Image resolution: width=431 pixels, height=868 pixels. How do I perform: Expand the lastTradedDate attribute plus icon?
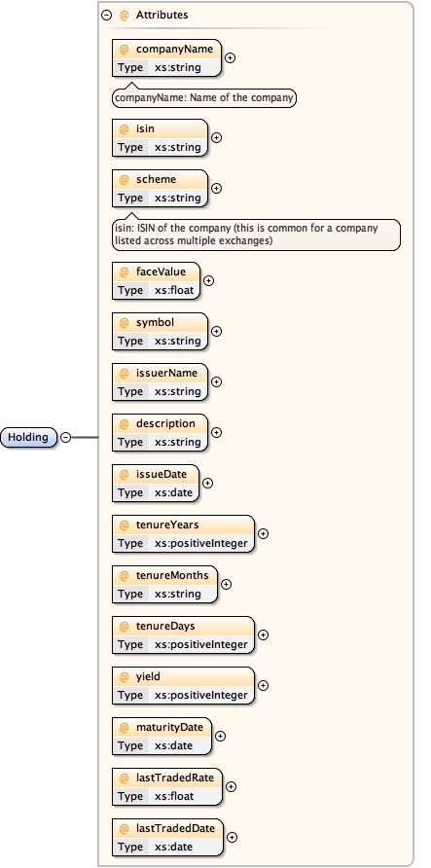coord(232,838)
